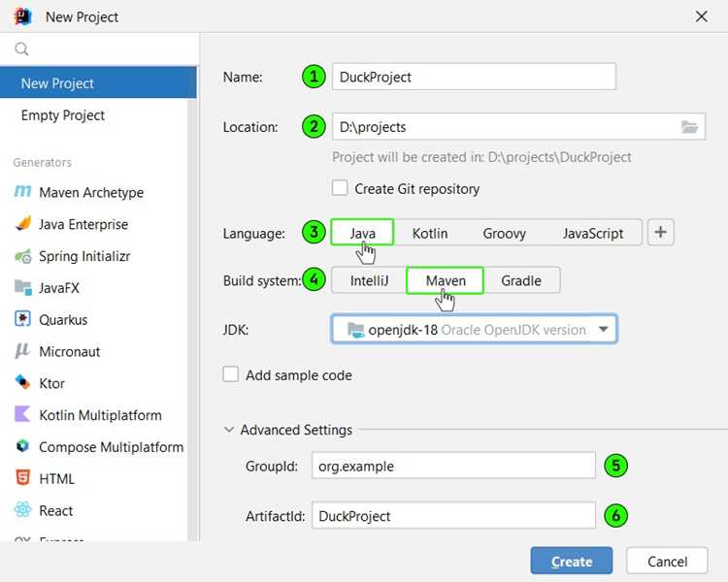Click the Kotlin Multiplatform icon
Image resolution: width=728 pixels, height=582 pixels.
tap(22, 414)
